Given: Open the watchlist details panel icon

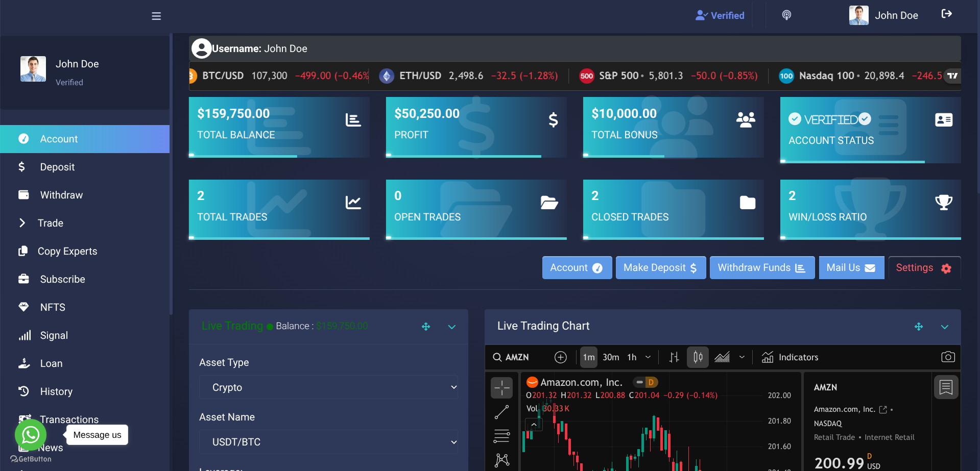Looking at the screenshot, I should pyautogui.click(x=946, y=388).
